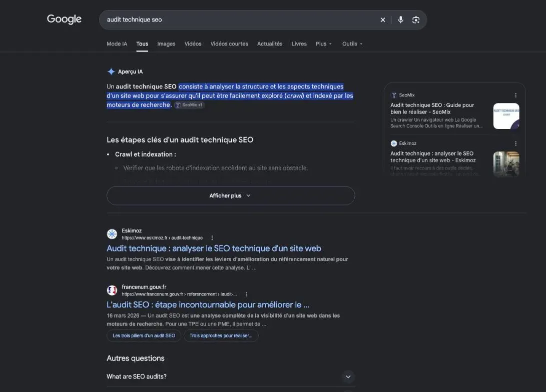This screenshot has width=546, height=392.
Task: Click Eskimoz snowflake favicon in search result
Action: (112, 234)
